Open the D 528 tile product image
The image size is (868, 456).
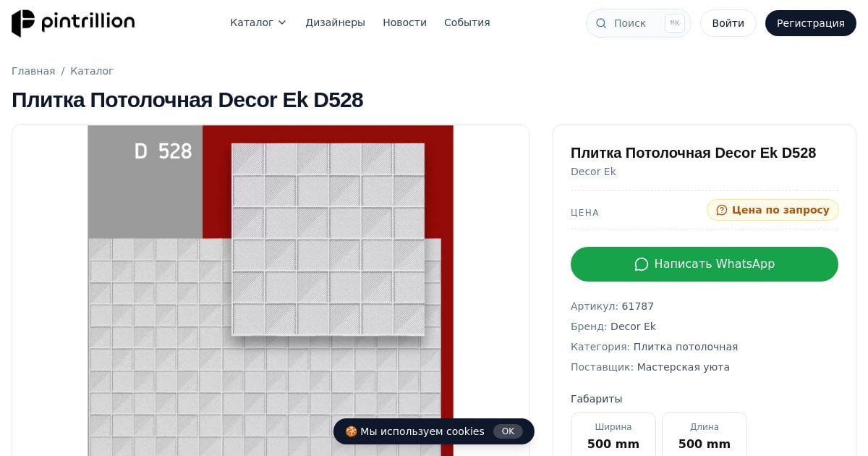coord(271,290)
